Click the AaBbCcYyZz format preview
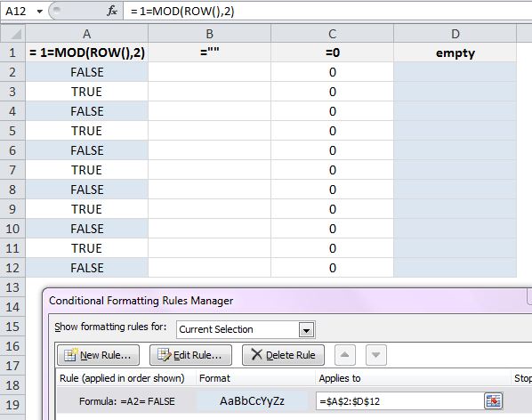The height and width of the screenshot is (420, 532). coord(252,401)
